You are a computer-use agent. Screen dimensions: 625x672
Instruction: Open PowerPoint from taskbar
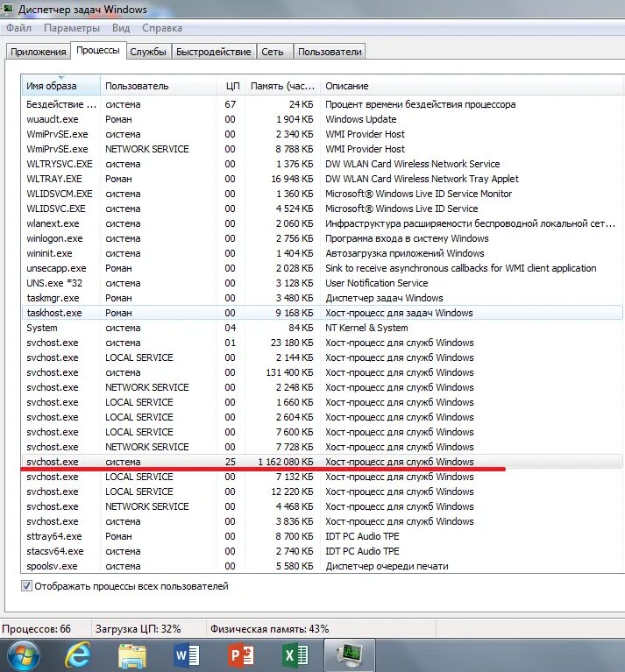tap(240, 655)
